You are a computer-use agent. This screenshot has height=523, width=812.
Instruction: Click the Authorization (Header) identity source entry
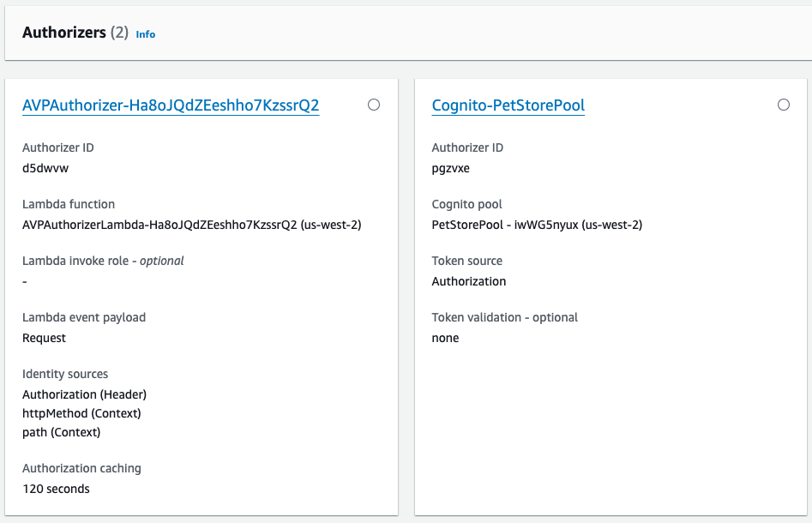click(83, 394)
